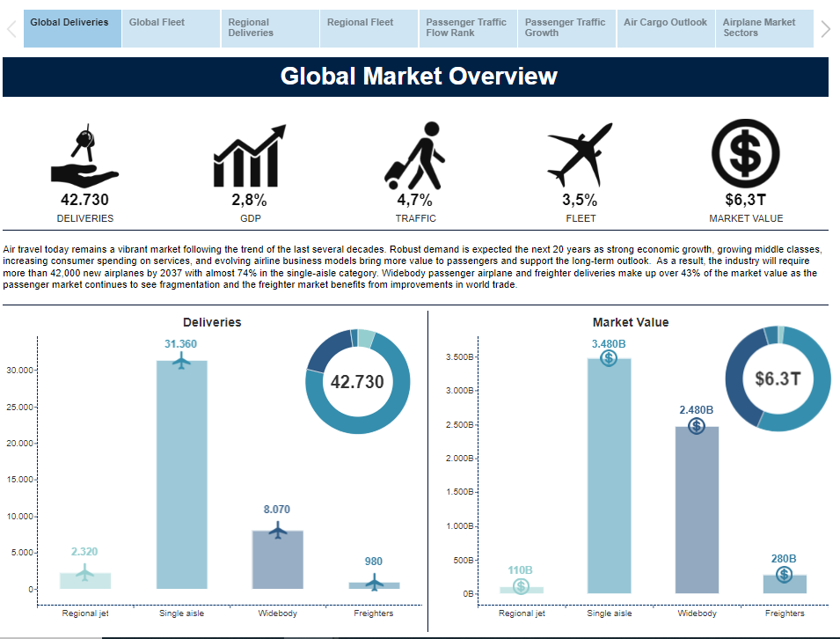Select the Widebody bar in Market Value chart
Viewport: 840px width, 639px height.
[x=697, y=510]
